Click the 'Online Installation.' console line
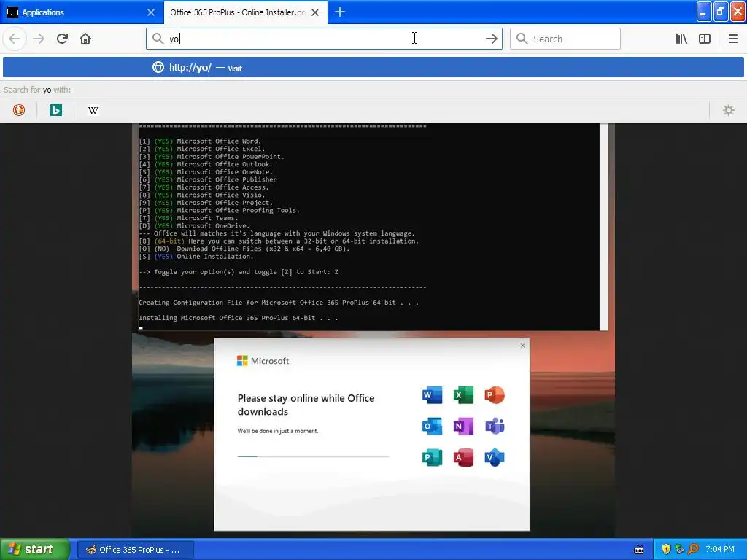This screenshot has width=747, height=560. [196, 256]
